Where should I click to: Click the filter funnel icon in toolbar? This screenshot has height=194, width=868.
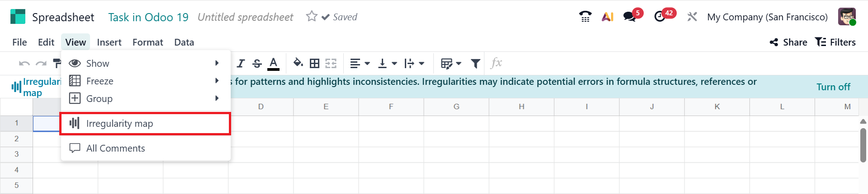[x=475, y=64]
